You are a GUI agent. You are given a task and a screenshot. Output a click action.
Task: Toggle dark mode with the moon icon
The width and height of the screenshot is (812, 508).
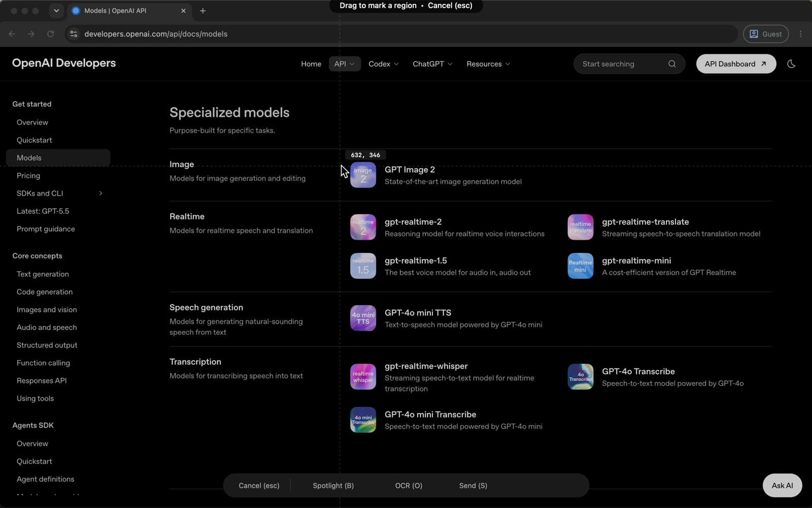(791, 64)
